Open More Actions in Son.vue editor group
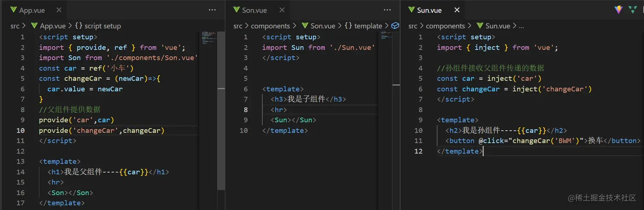This screenshot has width=644, height=210. coord(387,10)
